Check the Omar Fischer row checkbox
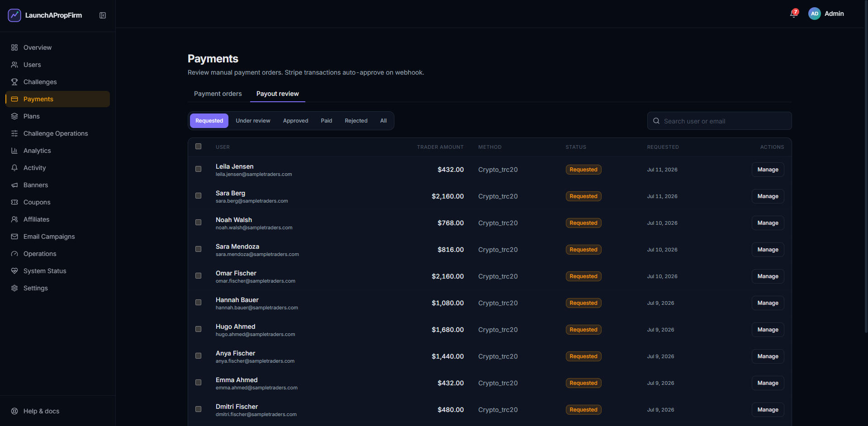868x426 pixels. (x=198, y=275)
